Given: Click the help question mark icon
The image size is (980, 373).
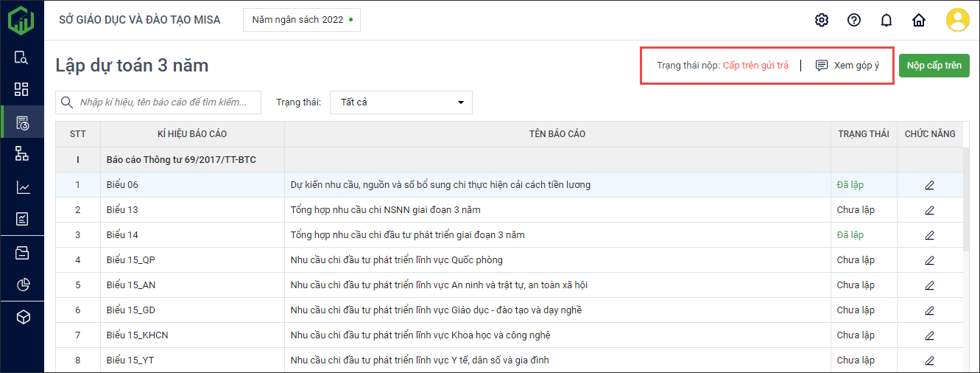Looking at the screenshot, I should coord(854,20).
